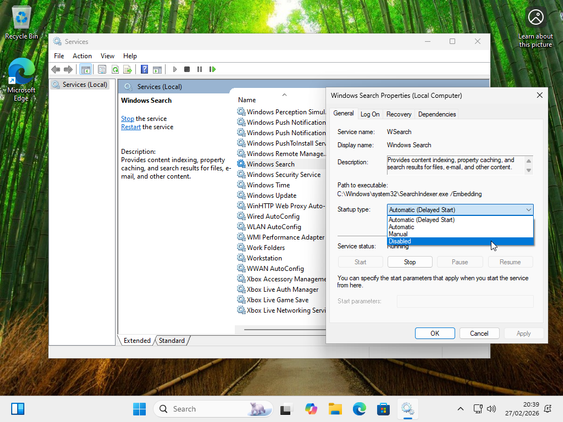
Task: Select the WWAN AutoConfig service row
Action: click(281, 268)
